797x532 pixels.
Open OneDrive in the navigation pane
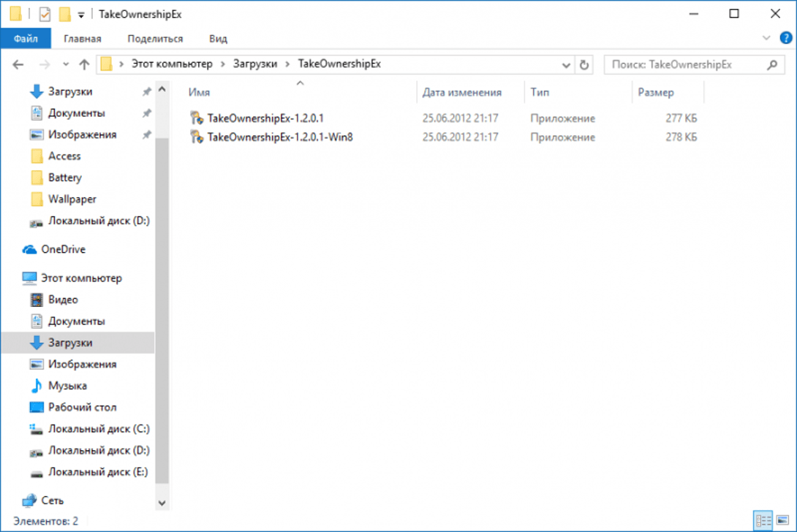tap(63, 249)
